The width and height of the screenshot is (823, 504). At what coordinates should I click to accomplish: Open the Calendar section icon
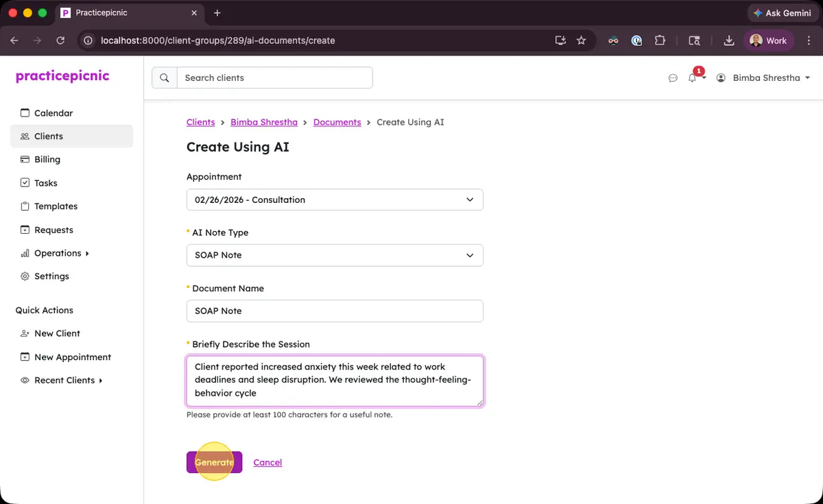(x=25, y=113)
